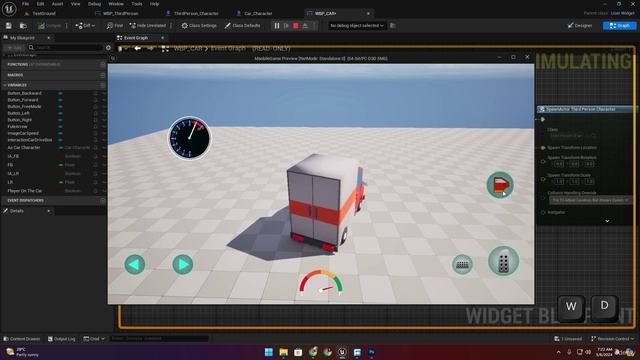Select the Button_Left variable
Viewport: 640px width, 360px height.
coord(18,113)
